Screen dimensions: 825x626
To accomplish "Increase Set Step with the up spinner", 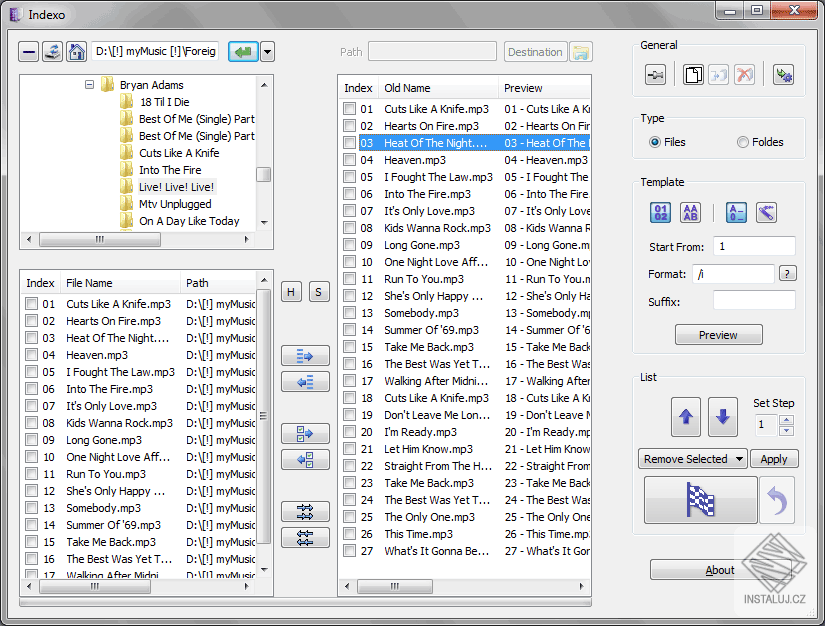I will point(786,419).
